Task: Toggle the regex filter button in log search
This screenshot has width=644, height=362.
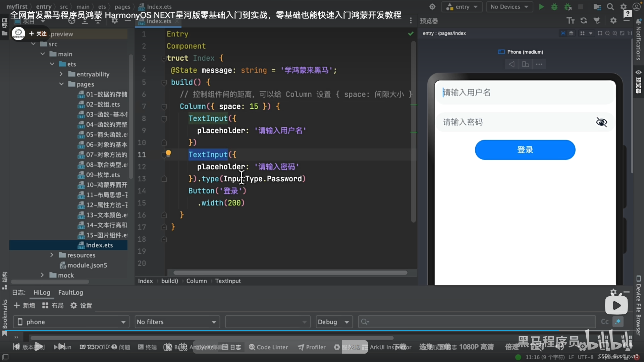Action: pyautogui.click(x=618, y=322)
